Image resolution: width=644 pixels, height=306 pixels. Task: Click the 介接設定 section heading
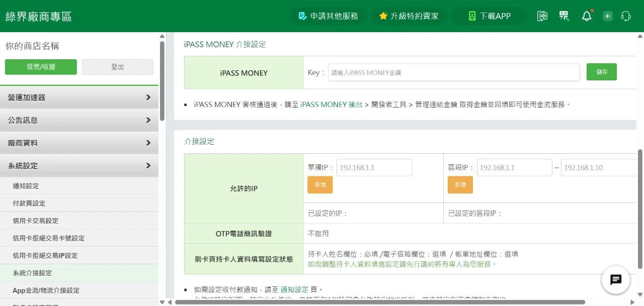pos(199,141)
